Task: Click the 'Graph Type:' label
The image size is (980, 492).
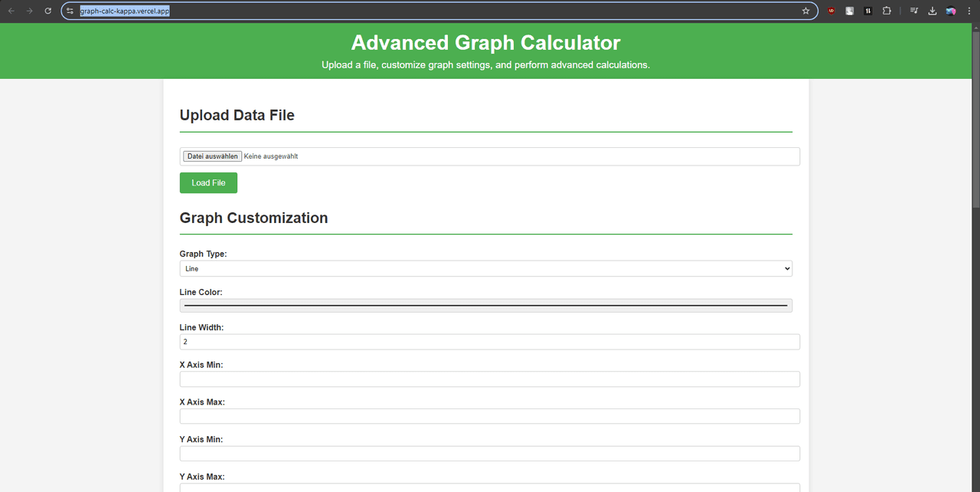Action: click(203, 254)
